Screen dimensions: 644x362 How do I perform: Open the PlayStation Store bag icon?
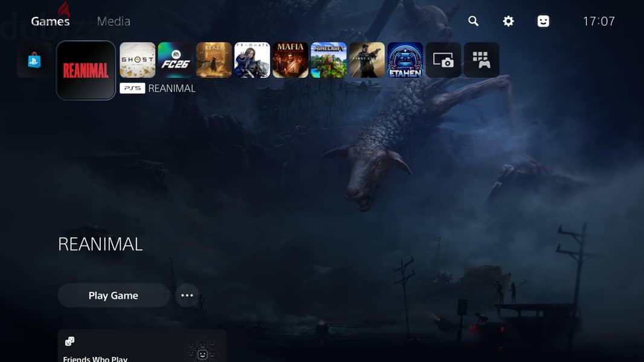(34, 60)
